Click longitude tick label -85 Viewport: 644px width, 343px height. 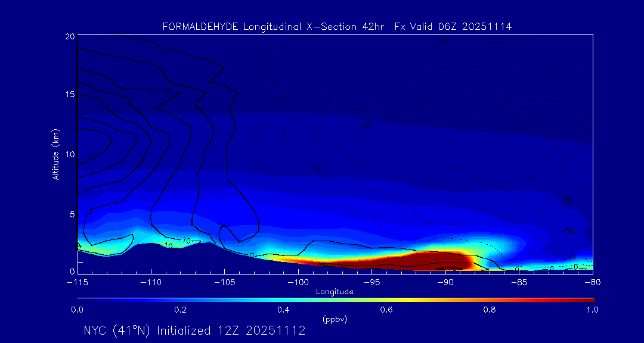(519, 282)
